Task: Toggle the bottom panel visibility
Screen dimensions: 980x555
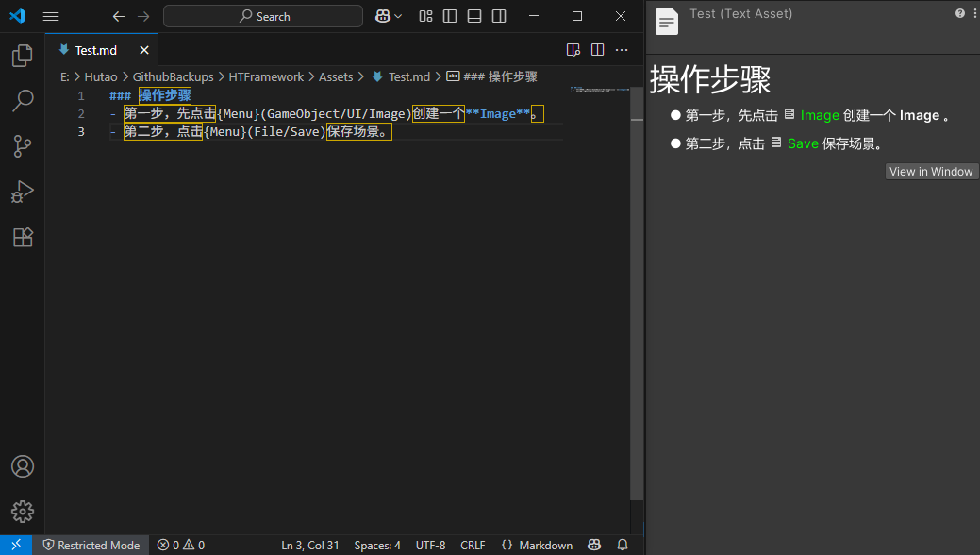Action: point(474,16)
